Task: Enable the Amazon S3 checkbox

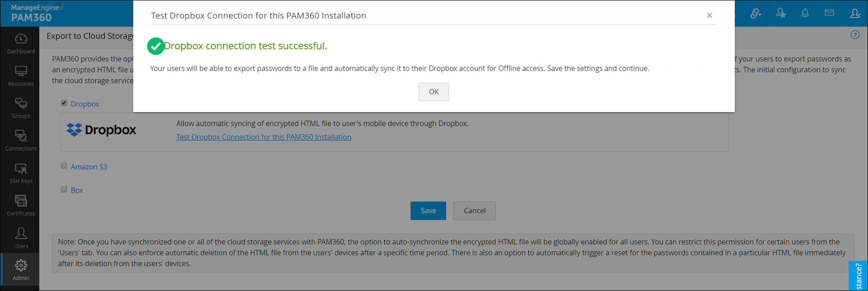Action: coord(64,166)
